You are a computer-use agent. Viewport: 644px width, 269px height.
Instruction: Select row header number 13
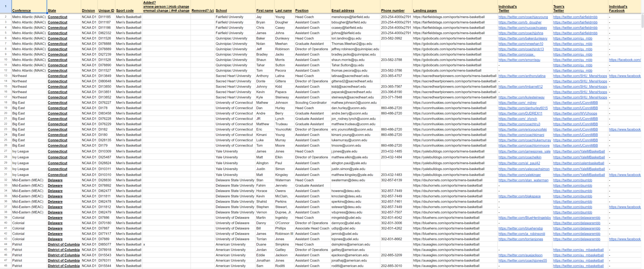(x=6, y=76)
